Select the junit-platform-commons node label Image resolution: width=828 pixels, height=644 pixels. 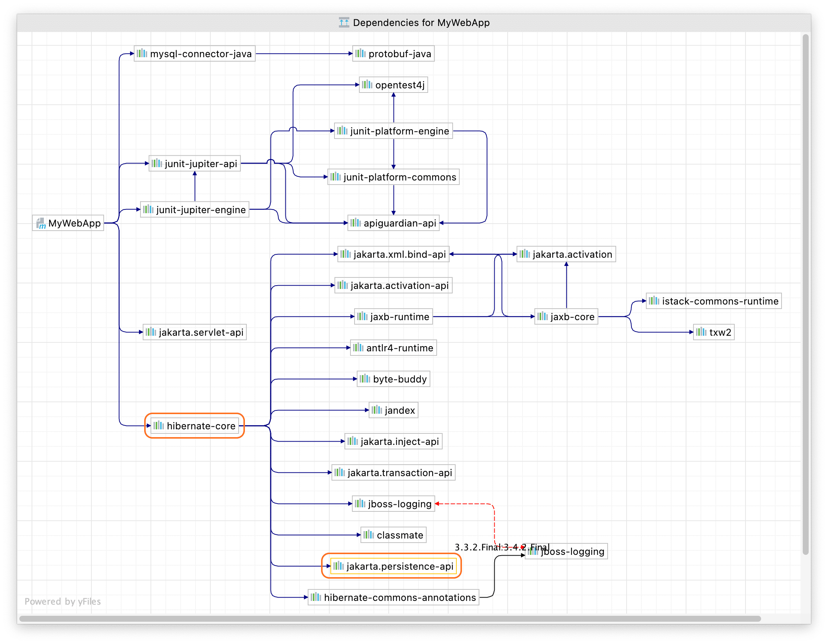point(400,177)
